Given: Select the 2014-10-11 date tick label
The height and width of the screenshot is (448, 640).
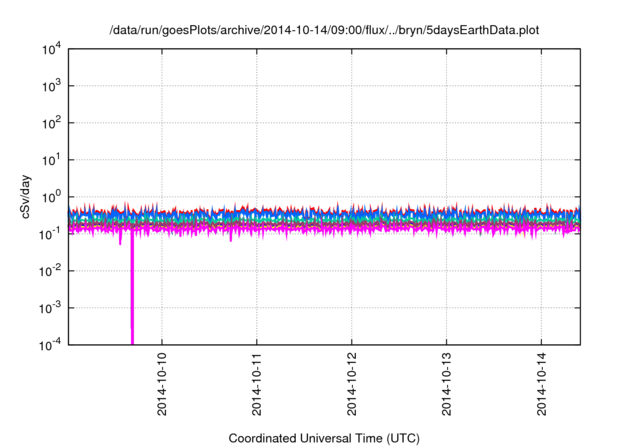Looking at the screenshot, I should [257, 383].
